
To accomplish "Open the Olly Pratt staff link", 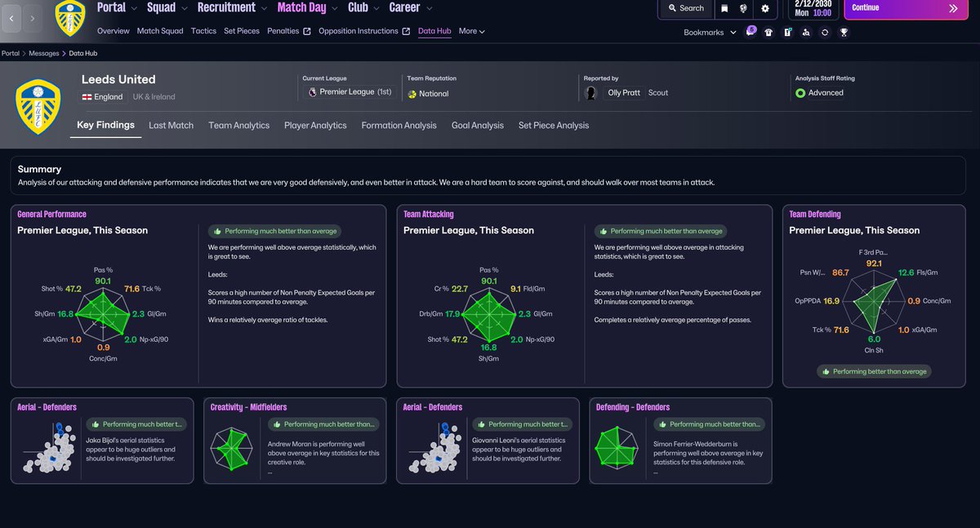I will pos(626,93).
